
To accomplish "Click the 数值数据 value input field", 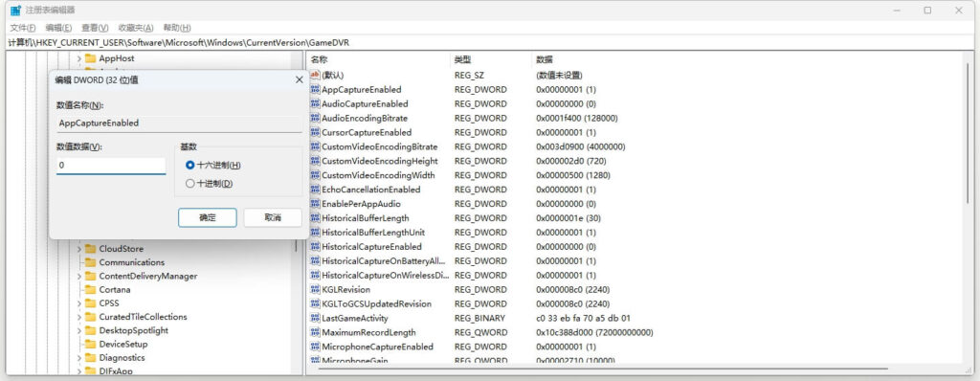I will 111,166.
